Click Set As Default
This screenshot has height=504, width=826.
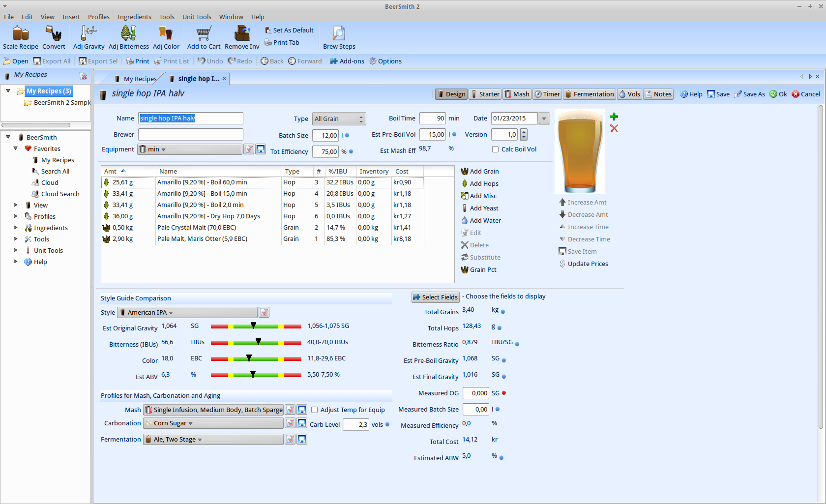(289, 30)
